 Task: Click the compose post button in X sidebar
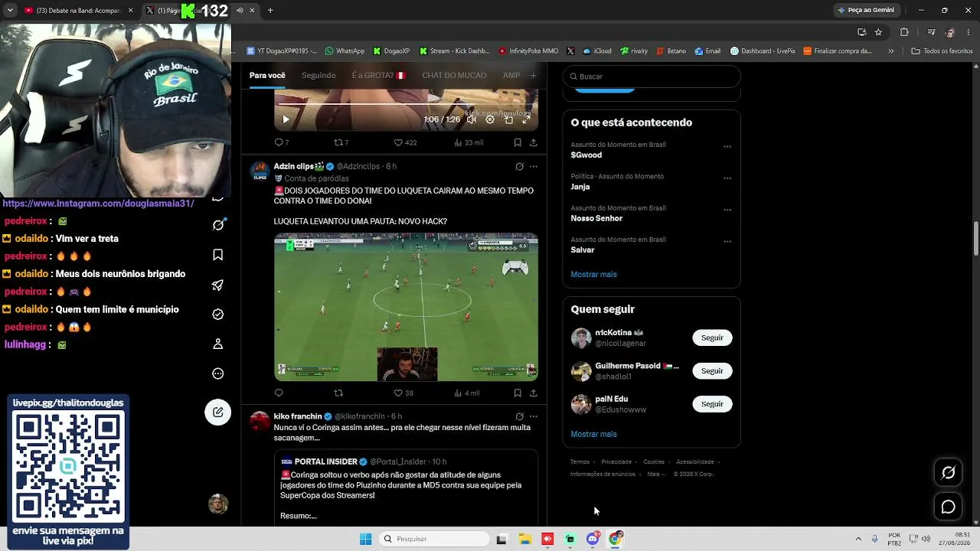tap(218, 412)
